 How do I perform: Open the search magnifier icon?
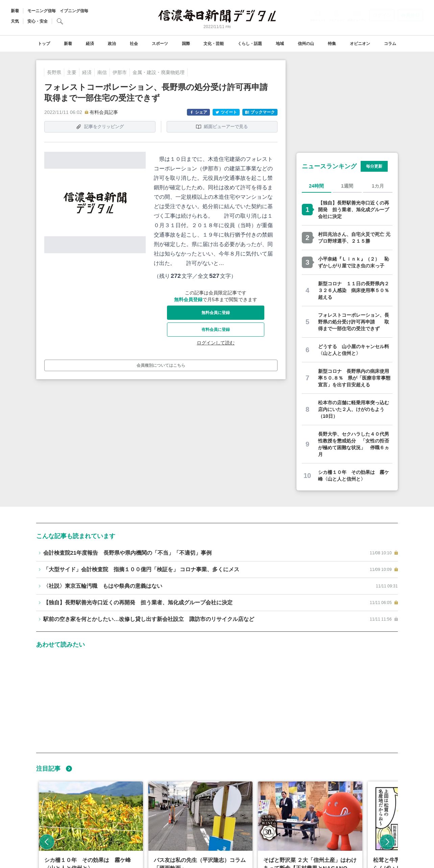(x=60, y=21)
